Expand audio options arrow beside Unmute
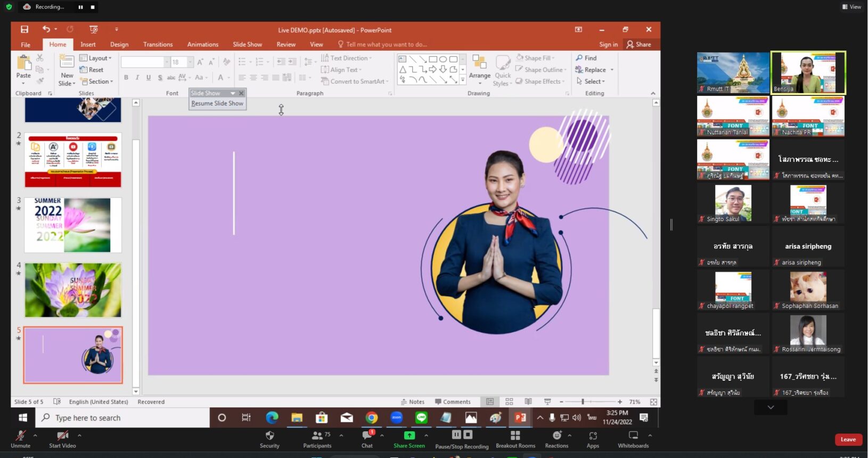The image size is (868, 458). 35,436
